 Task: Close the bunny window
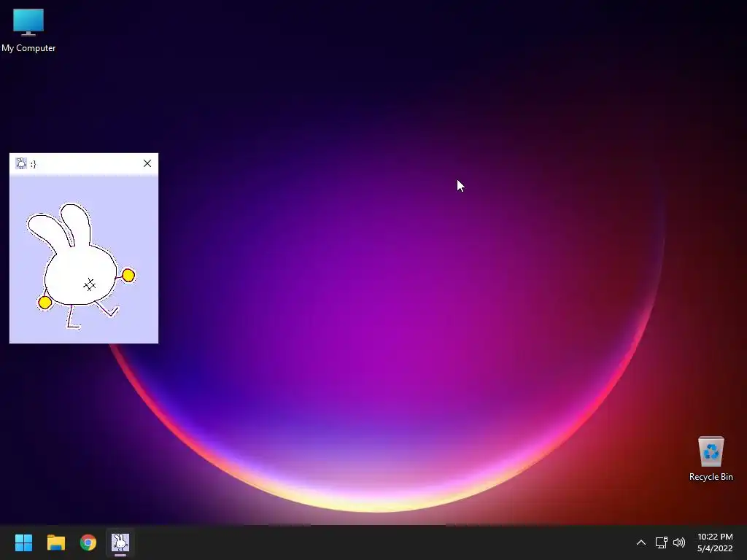pos(147,163)
